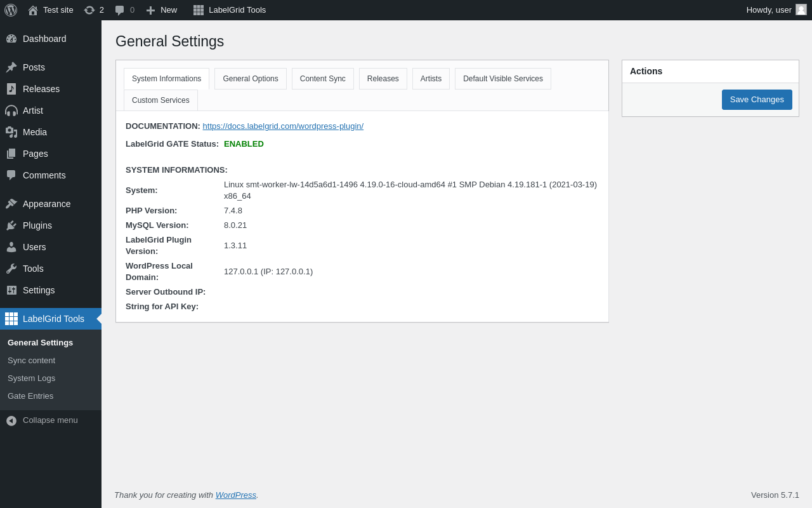Click the Dashboard gauge icon

point(11,39)
